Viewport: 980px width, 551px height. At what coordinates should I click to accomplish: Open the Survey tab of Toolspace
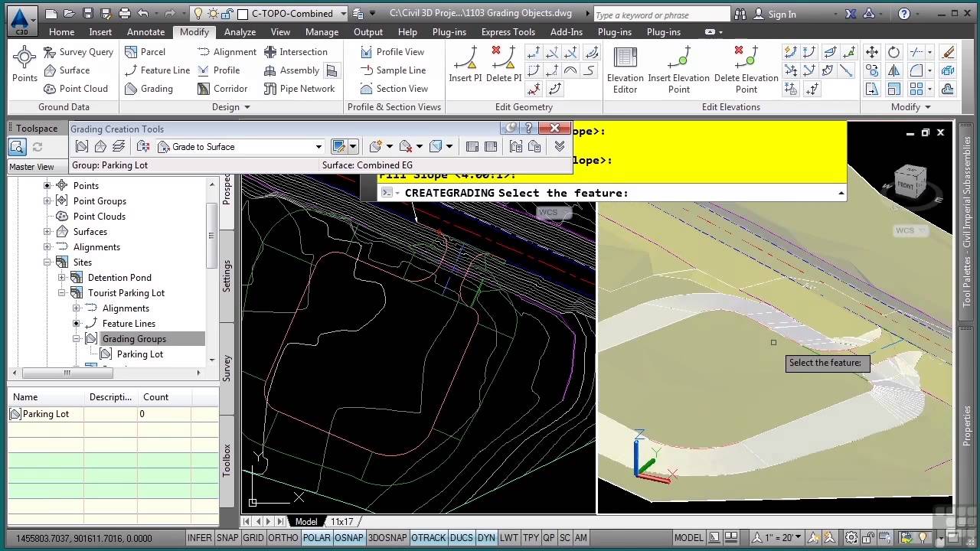tap(227, 368)
